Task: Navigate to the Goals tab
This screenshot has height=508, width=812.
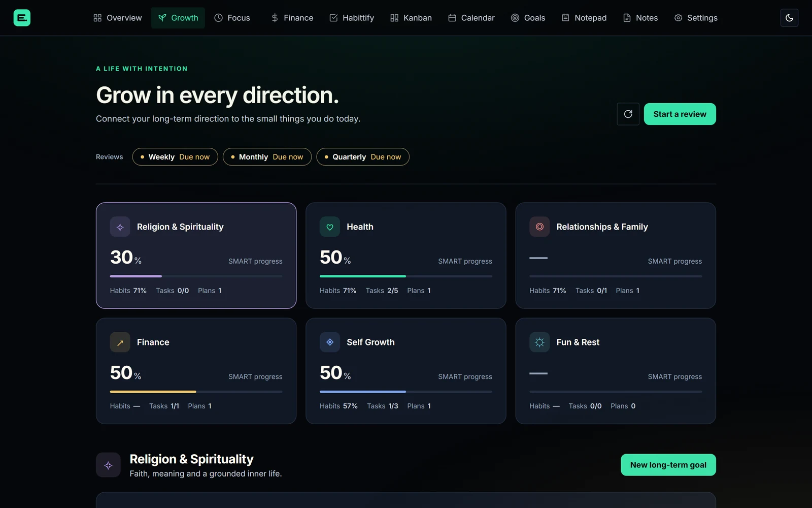Action: tap(528, 18)
